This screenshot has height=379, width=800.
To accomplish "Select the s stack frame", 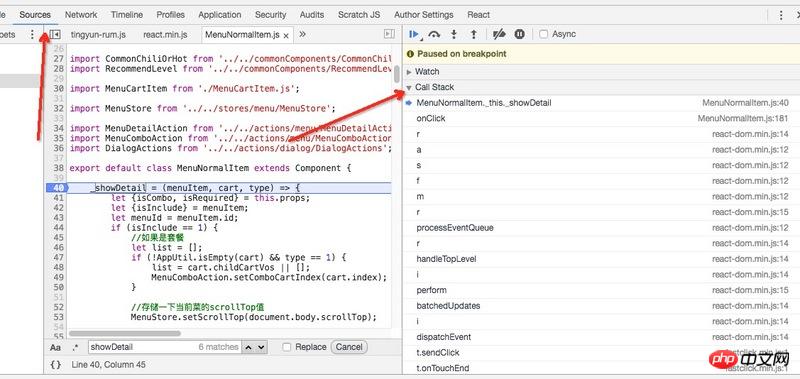I will click(601, 166).
